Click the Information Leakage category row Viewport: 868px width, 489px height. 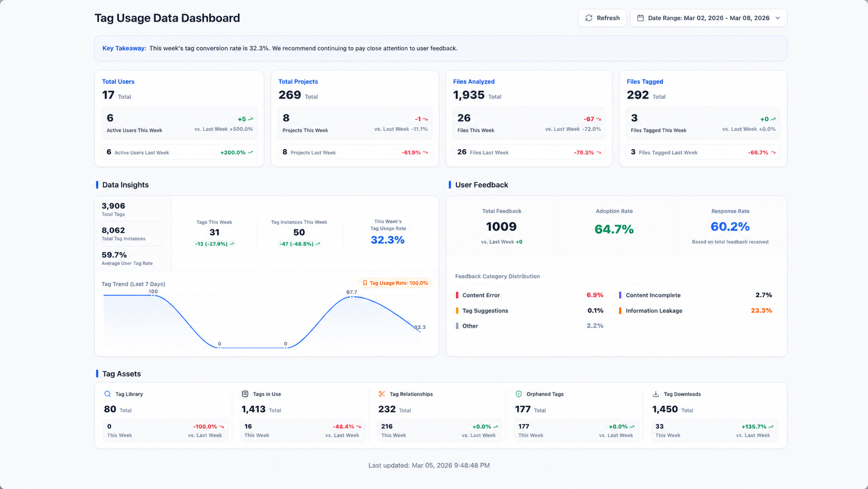(x=696, y=311)
